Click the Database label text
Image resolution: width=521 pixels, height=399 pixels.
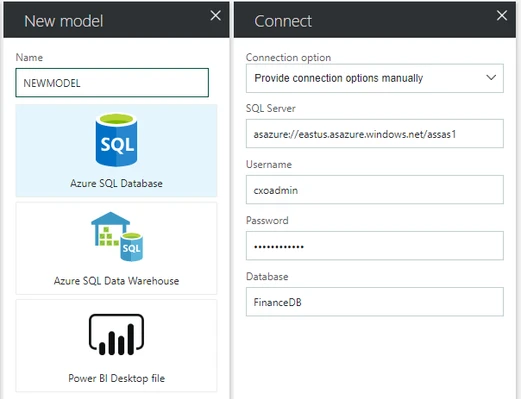pyautogui.click(x=267, y=276)
